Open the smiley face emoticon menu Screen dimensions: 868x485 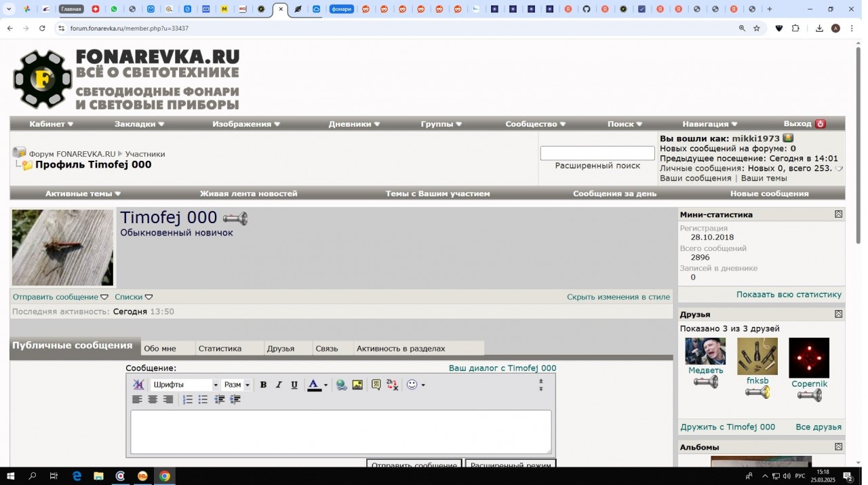pyautogui.click(x=412, y=385)
